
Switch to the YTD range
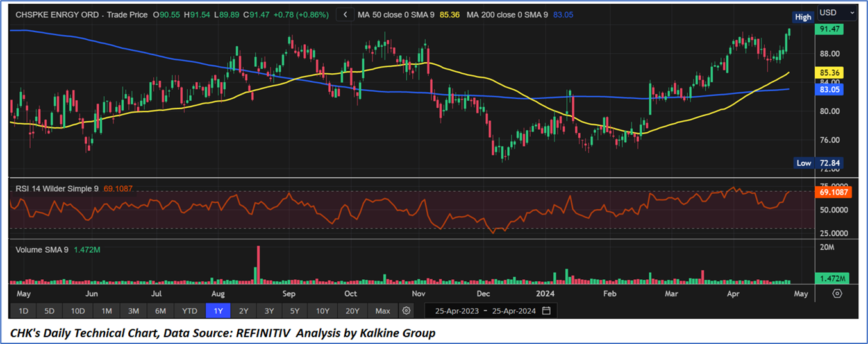(x=189, y=311)
